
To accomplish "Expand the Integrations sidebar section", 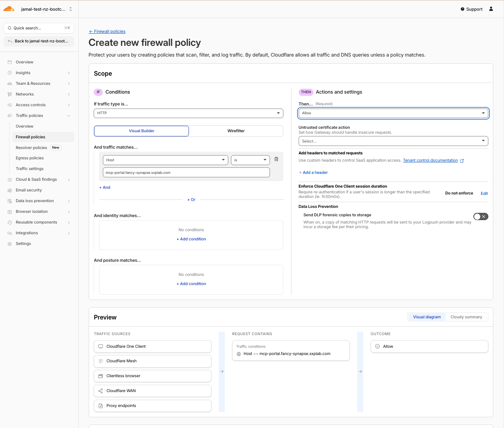I will [69, 233].
